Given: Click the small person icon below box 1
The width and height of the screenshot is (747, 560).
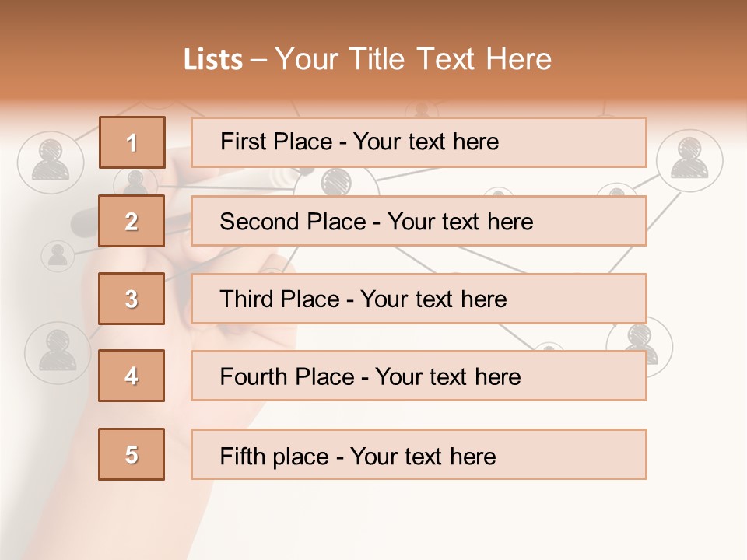Looking at the screenshot, I should click(136, 182).
